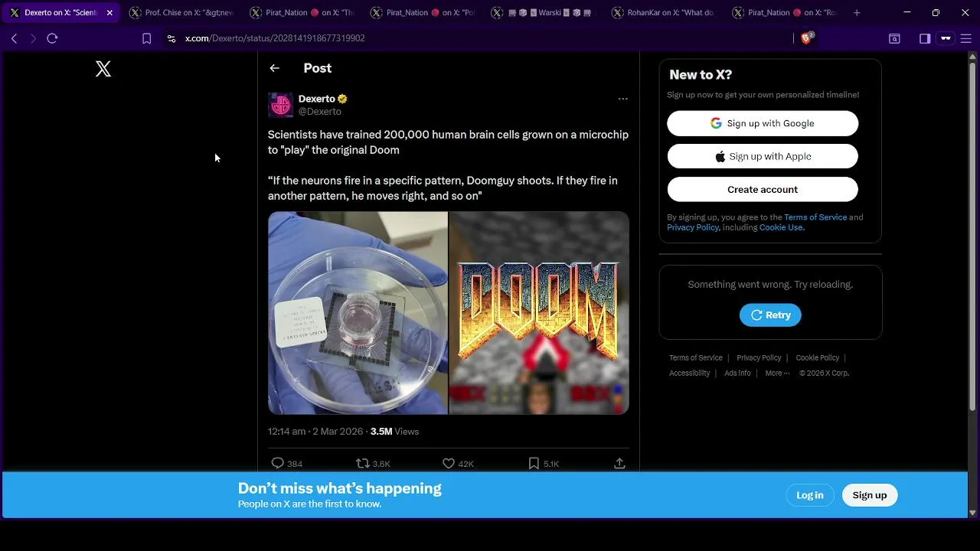The image size is (980, 551).
Task: Go back using the Post arrow
Action: click(274, 68)
